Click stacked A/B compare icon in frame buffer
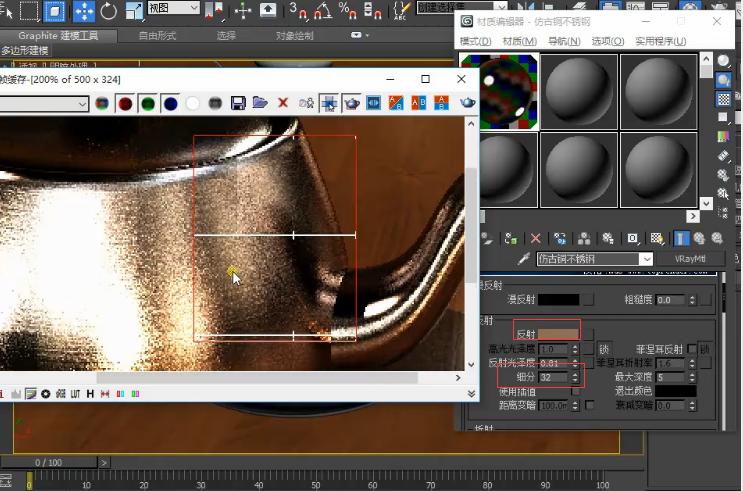Viewport: 743px width, 491px height. (x=441, y=103)
